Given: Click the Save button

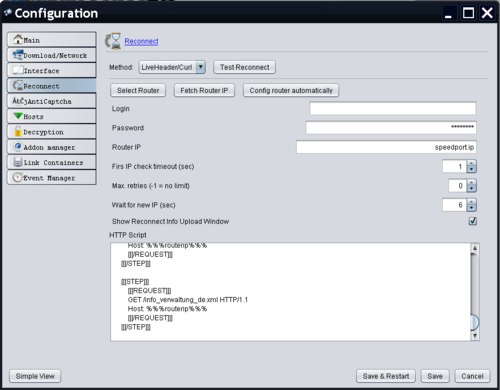Looking at the screenshot, I should click(435, 376).
